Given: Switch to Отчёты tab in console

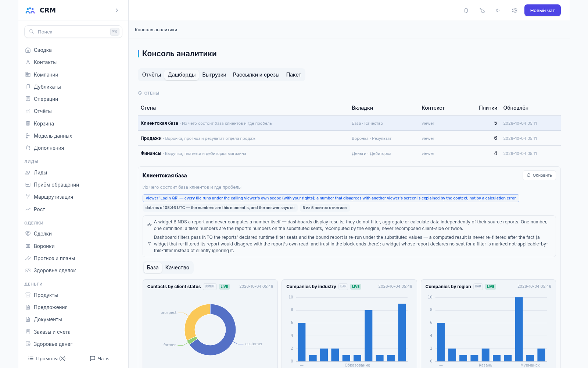Looking at the screenshot, I should [151, 75].
